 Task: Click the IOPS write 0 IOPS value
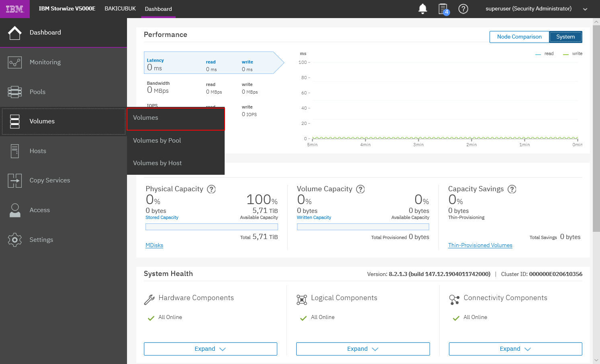[x=249, y=115]
